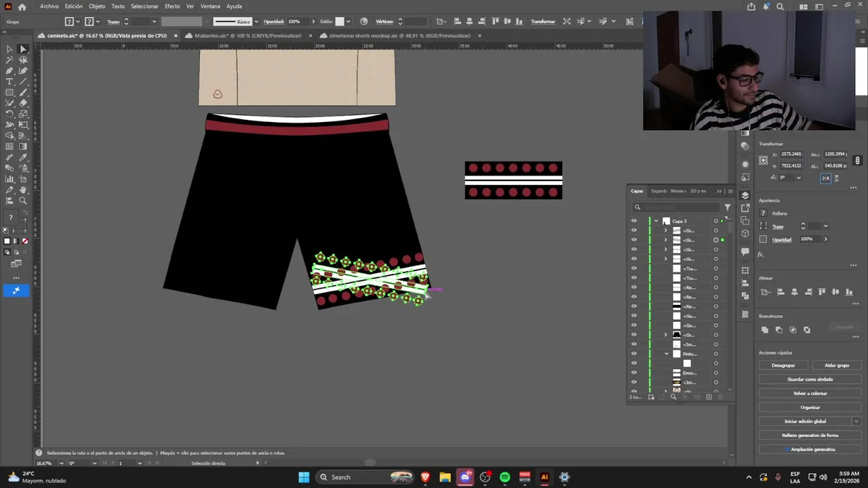
Task: Pick the Line Segment tool
Action: (x=23, y=81)
